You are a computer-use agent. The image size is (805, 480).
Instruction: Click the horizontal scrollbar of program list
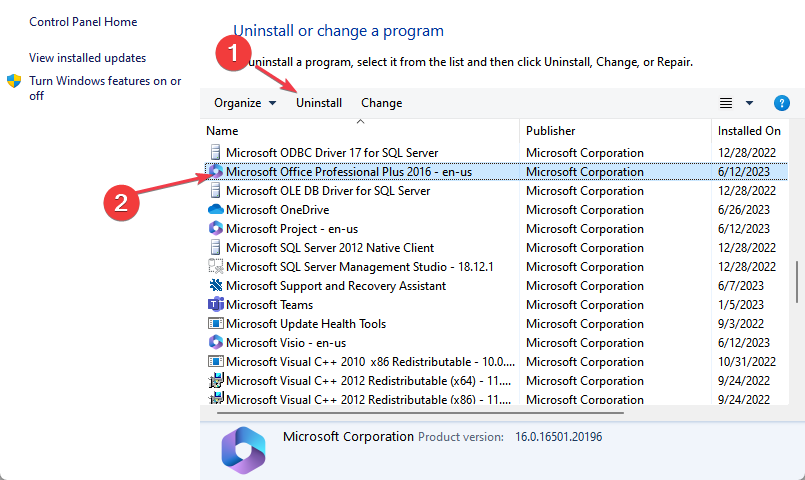(x=420, y=412)
